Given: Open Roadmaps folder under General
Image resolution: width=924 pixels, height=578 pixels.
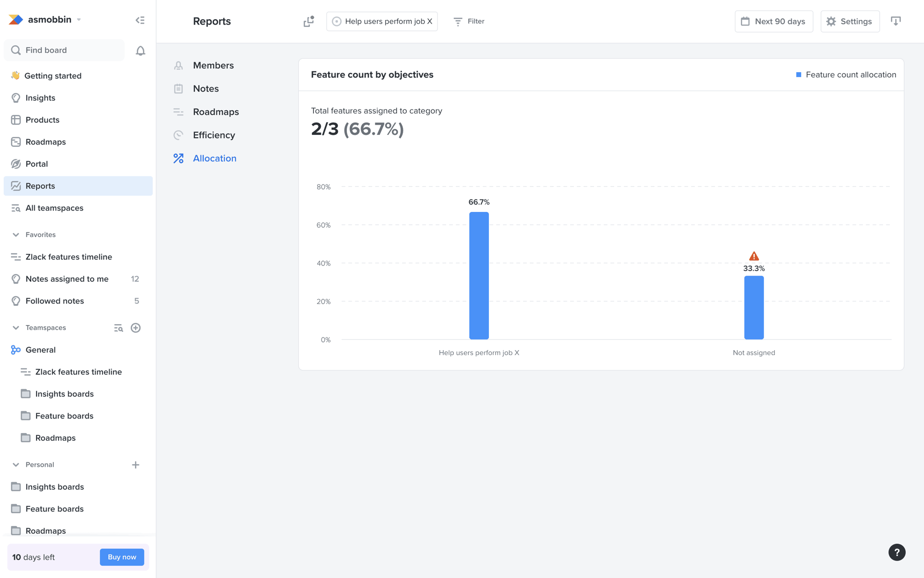Looking at the screenshot, I should [78, 438].
